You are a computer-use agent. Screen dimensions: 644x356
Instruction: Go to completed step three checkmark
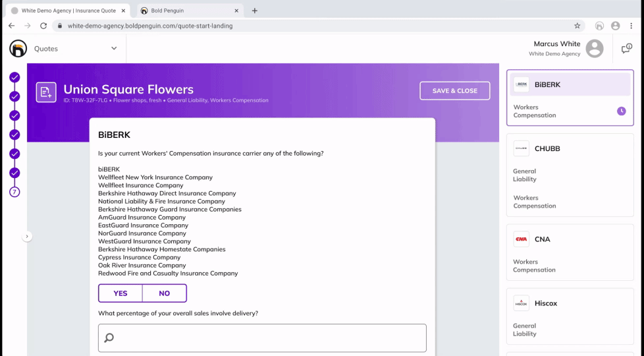click(14, 115)
